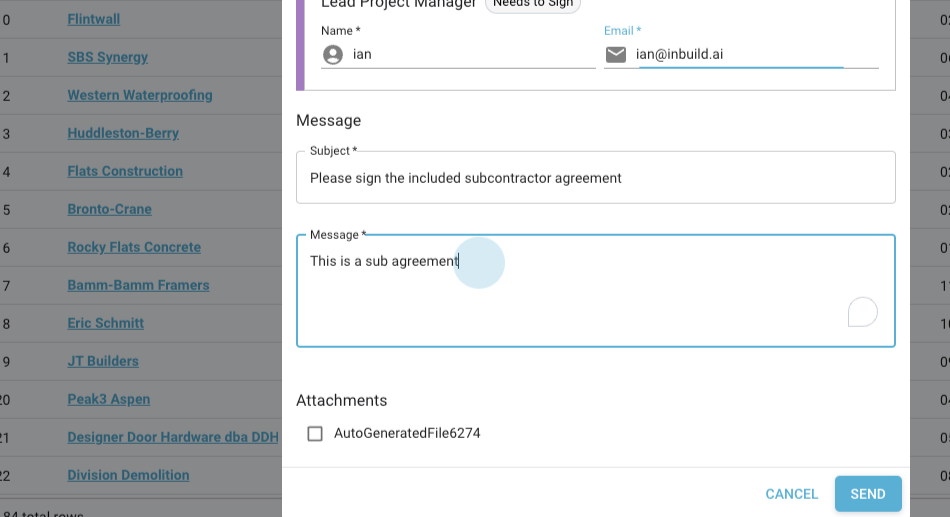
Task: Open Bamm-Bamm Framers entry
Action: click(138, 285)
